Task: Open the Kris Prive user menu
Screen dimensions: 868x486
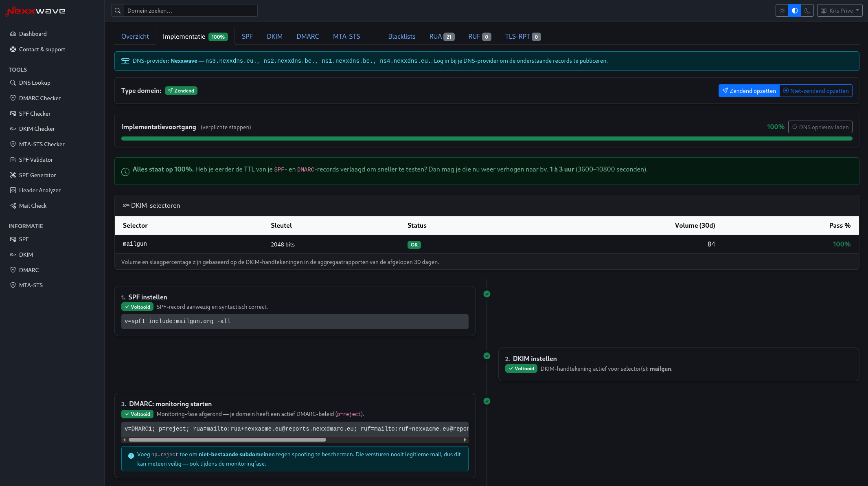Action: click(x=840, y=11)
